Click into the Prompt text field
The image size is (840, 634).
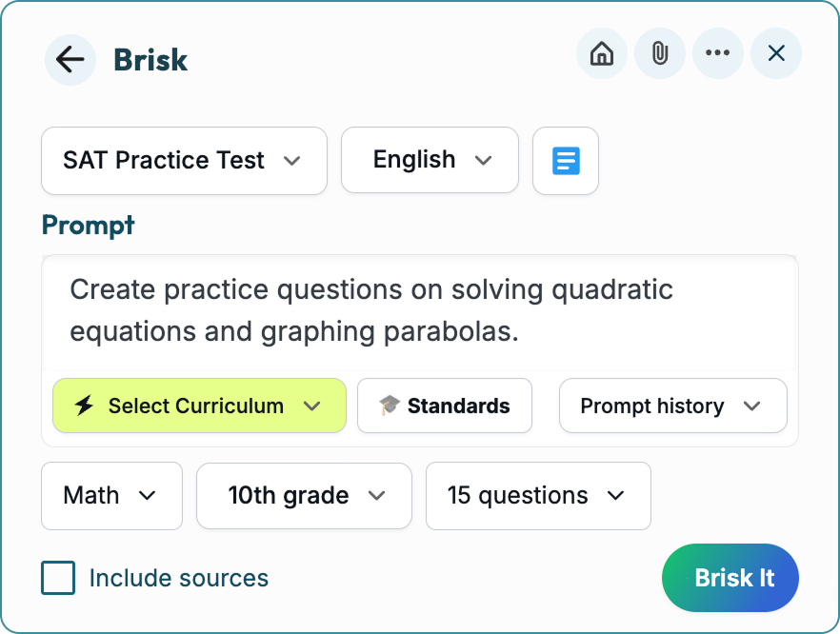[x=419, y=310]
